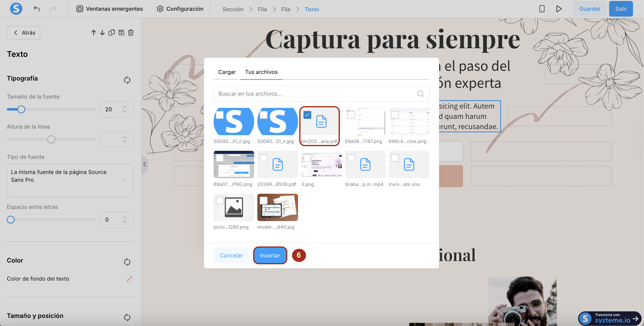644x326 pixels.
Task: Click the move element up arrow
Action: click(x=93, y=33)
